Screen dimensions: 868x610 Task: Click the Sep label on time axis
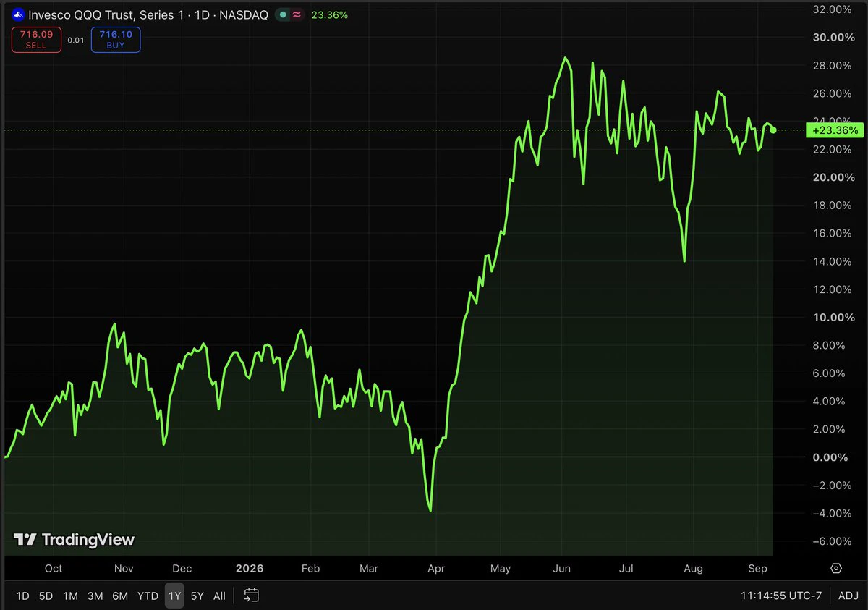tap(757, 568)
